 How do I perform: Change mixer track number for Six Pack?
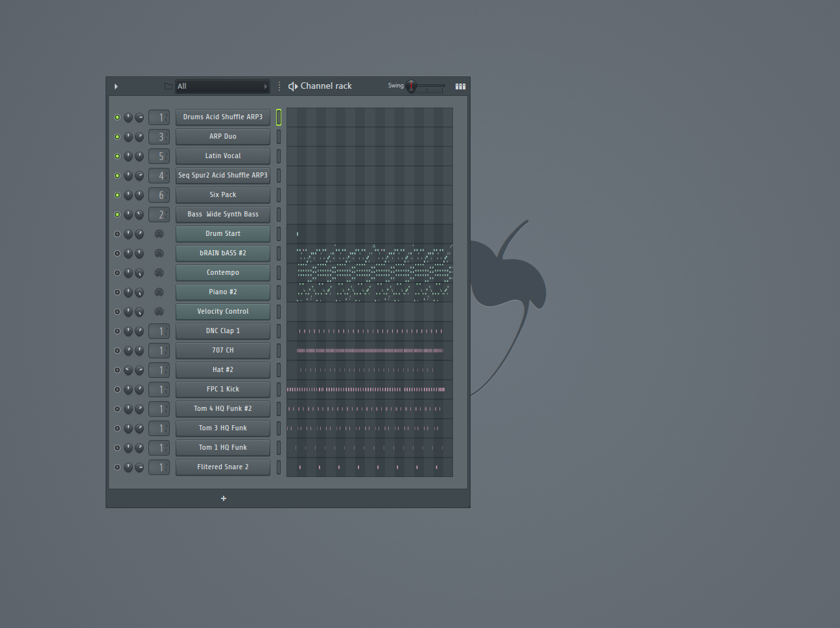pos(159,195)
